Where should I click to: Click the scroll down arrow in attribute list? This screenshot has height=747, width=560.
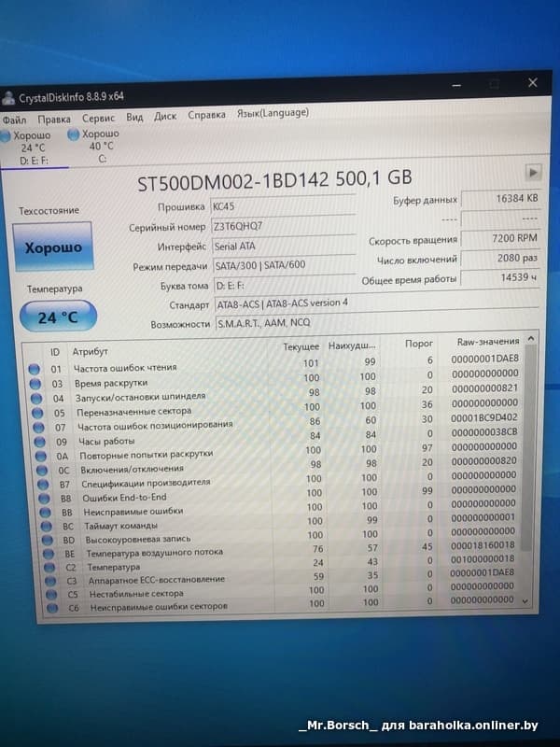click(525, 601)
